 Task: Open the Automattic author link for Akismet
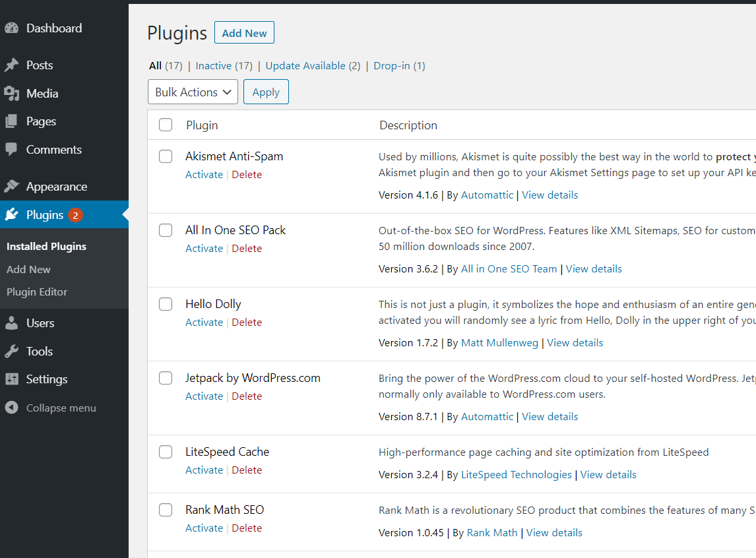coord(487,195)
